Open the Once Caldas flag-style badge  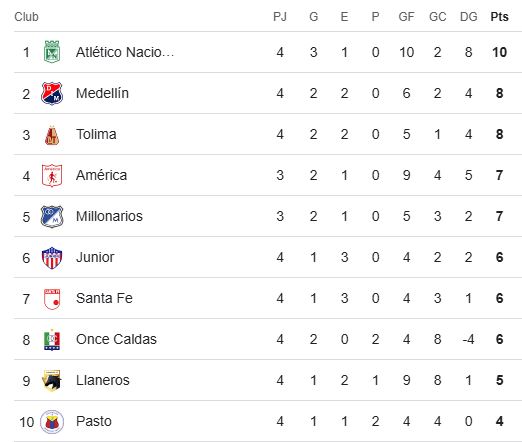[52, 340]
